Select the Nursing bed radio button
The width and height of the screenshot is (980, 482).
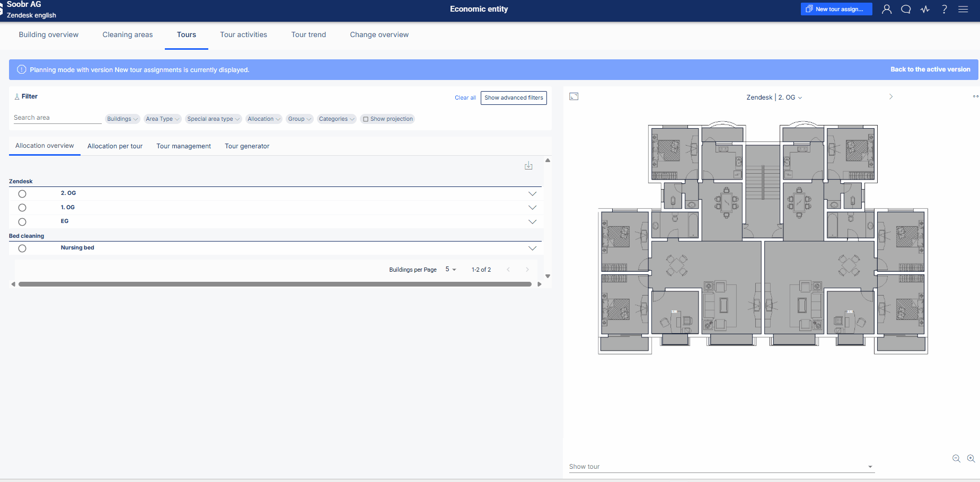click(x=22, y=248)
